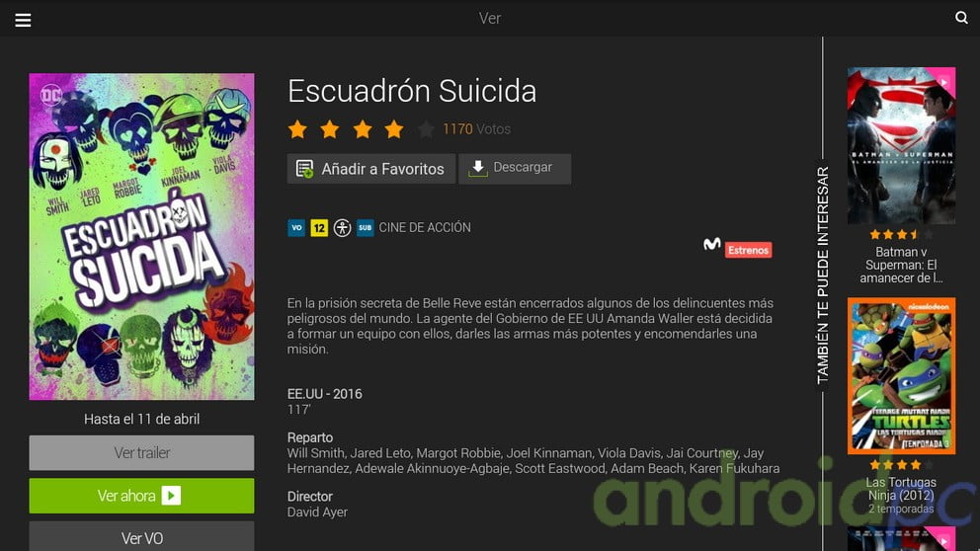980x551 pixels.
Task: Click the SUB subtitles badge
Action: point(365,228)
